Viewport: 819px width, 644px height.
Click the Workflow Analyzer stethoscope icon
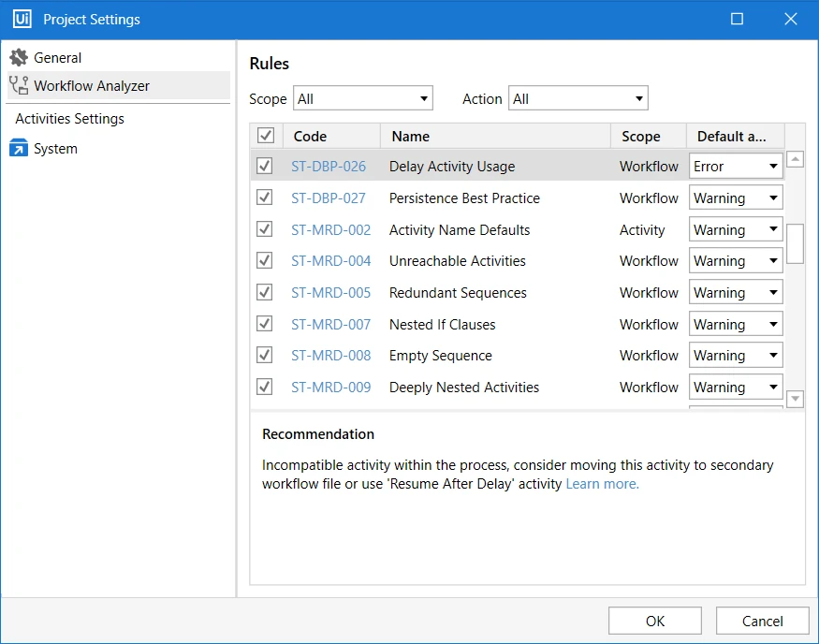tap(19, 85)
